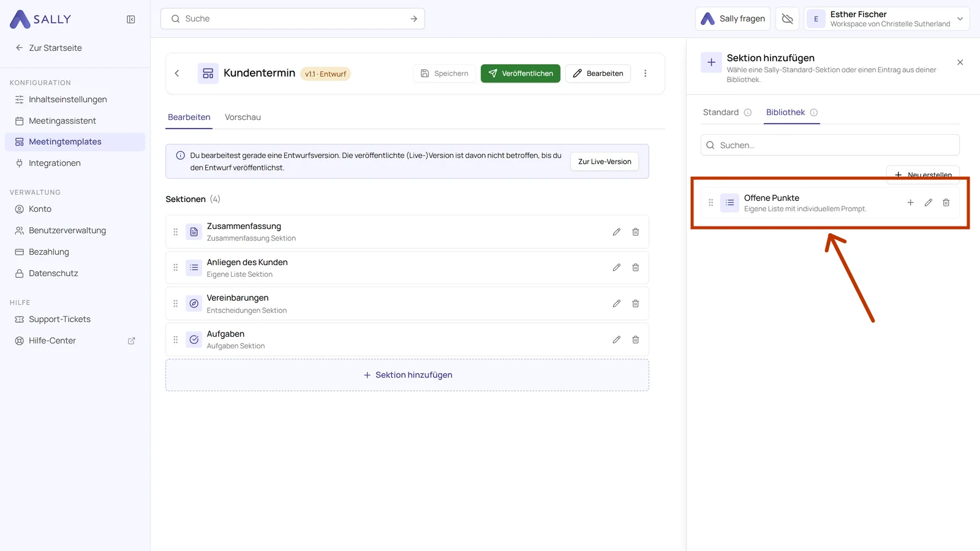Delete the Anliegen des Kunden section
The width and height of the screenshot is (980, 551).
coord(636,268)
